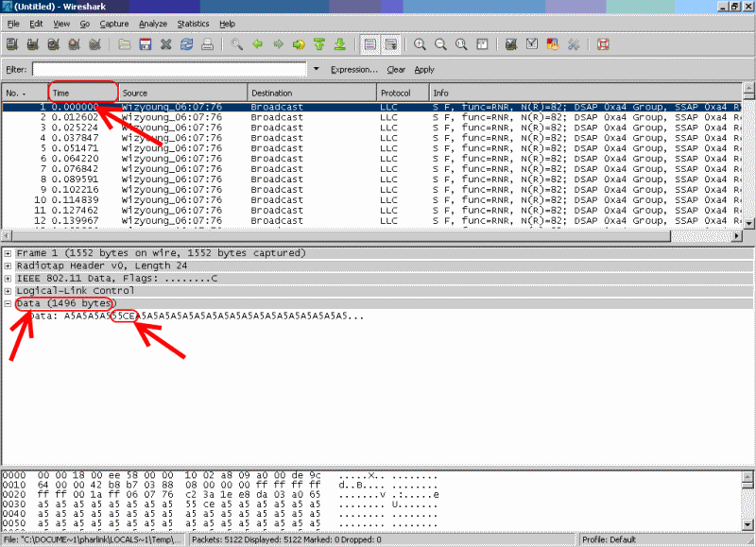Click the Filter: button
756x547 pixels.
(x=16, y=70)
